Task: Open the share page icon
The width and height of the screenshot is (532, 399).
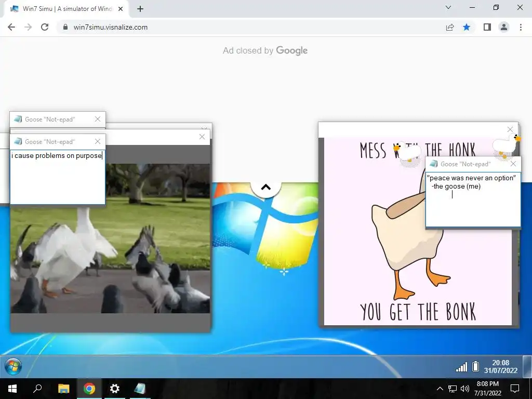Action: [x=450, y=27]
